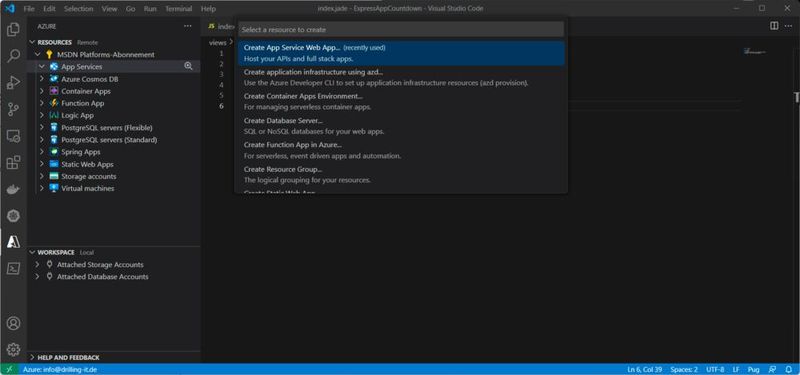Choose Create App Service Web App option

pos(401,53)
